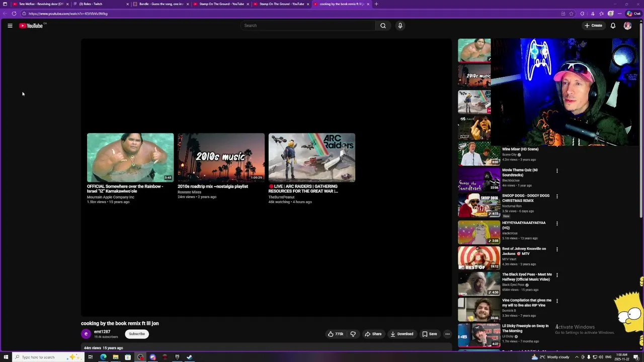
Task: Open options for Movie Theme Quiz video
Action: point(557,171)
